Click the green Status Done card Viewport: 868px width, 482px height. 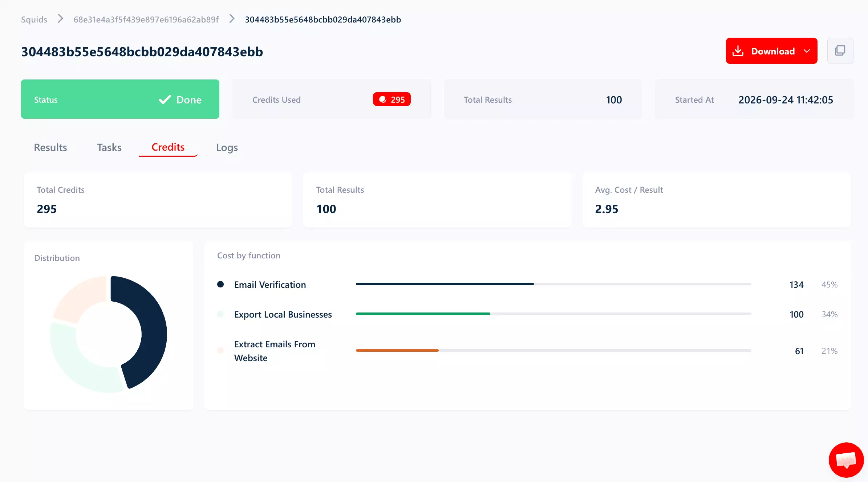(x=120, y=99)
